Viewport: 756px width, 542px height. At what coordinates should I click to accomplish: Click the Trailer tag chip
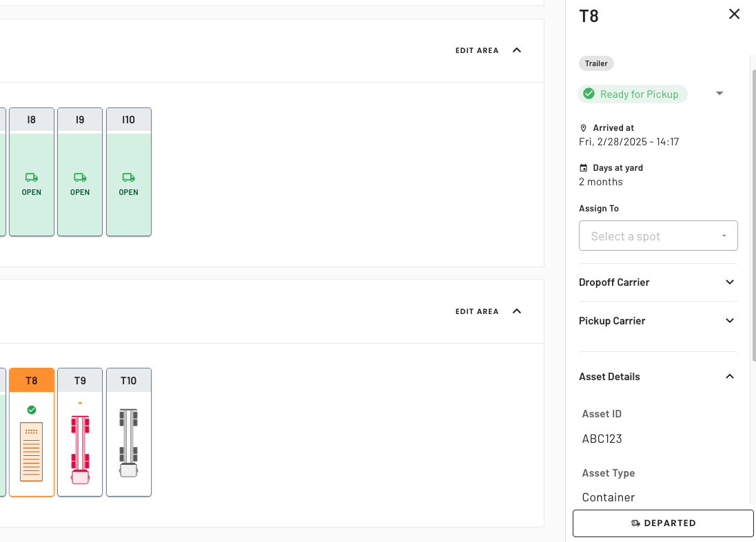[x=596, y=63]
